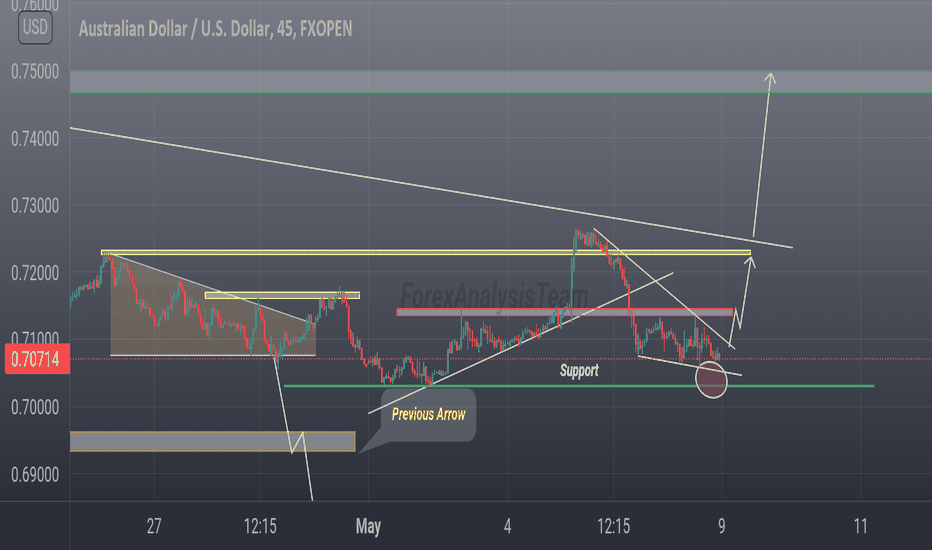Viewport: 932px width, 550px height.
Task: Click the 0.70000 price axis label
Action: point(35,408)
